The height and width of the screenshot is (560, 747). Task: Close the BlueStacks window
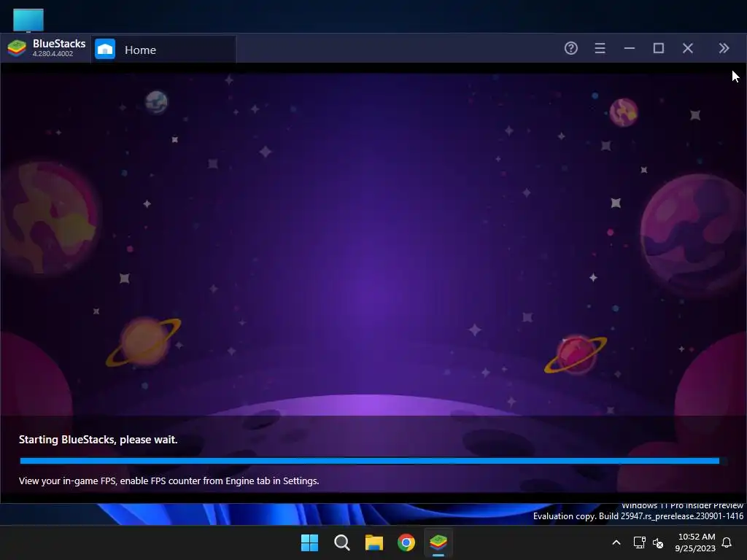687,48
